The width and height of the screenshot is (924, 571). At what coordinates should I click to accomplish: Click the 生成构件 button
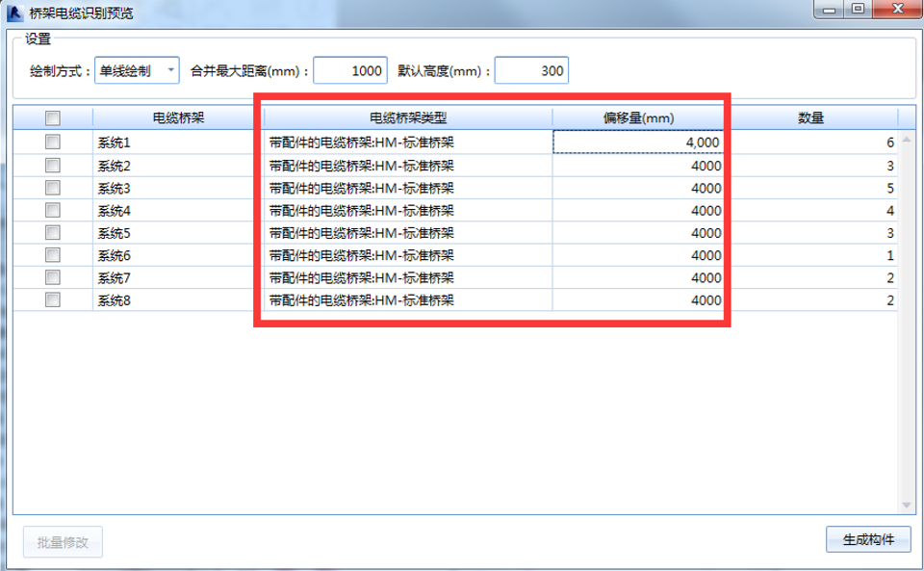pos(868,539)
